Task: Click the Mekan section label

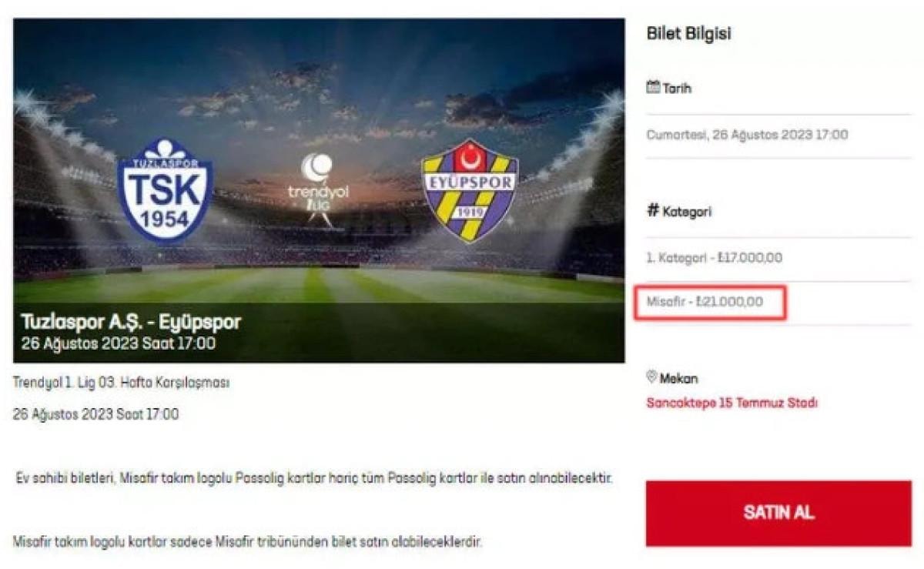Action: [x=678, y=378]
